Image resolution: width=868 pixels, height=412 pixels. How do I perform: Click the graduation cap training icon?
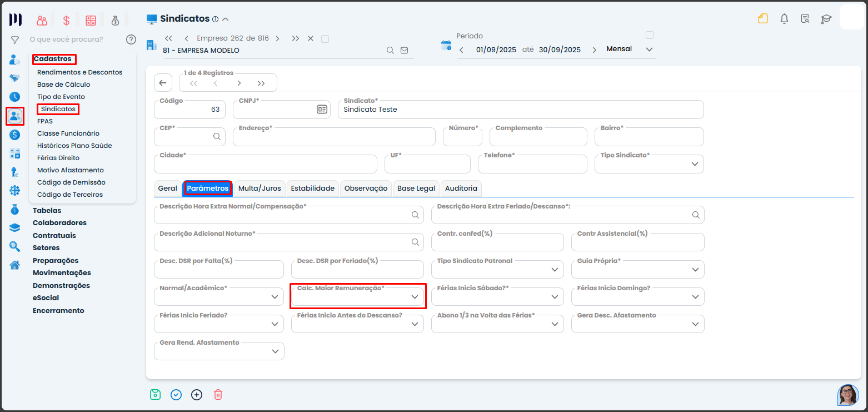pyautogui.click(x=826, y=19)
